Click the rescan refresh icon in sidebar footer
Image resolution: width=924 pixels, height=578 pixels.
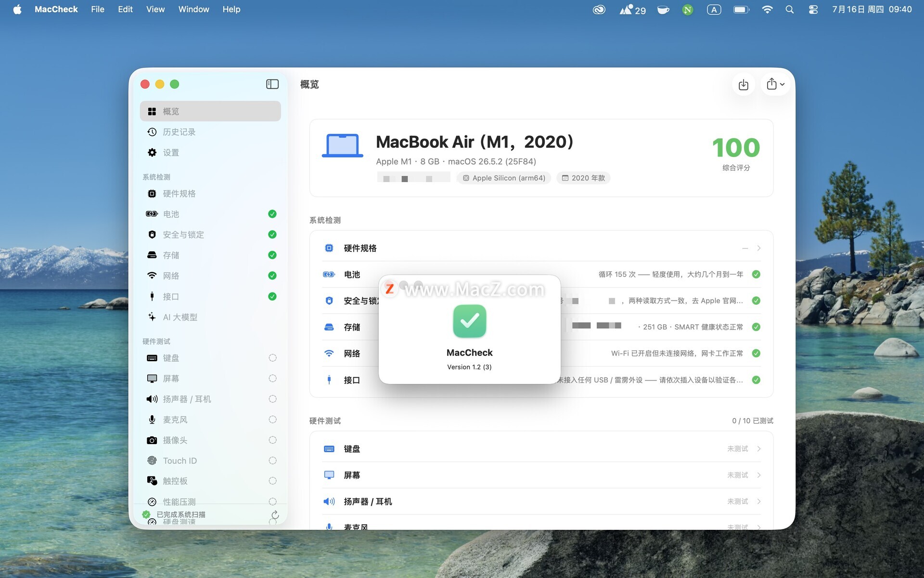pos(275,514)
